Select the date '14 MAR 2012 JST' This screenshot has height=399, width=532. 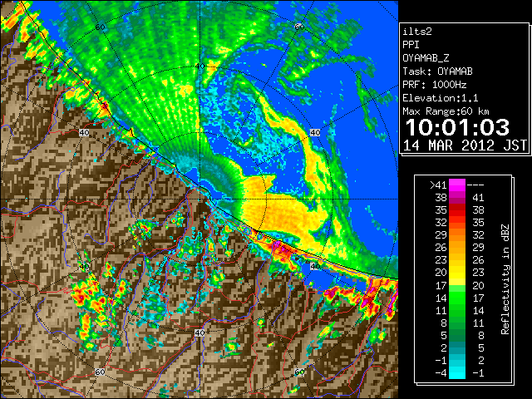click(x=465, y=145)
